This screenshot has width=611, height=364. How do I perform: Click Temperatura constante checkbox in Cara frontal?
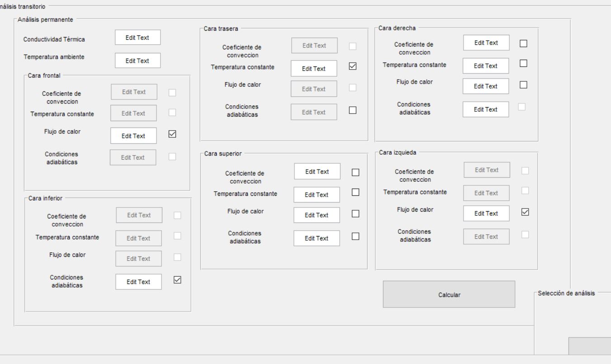pos(172,112)
